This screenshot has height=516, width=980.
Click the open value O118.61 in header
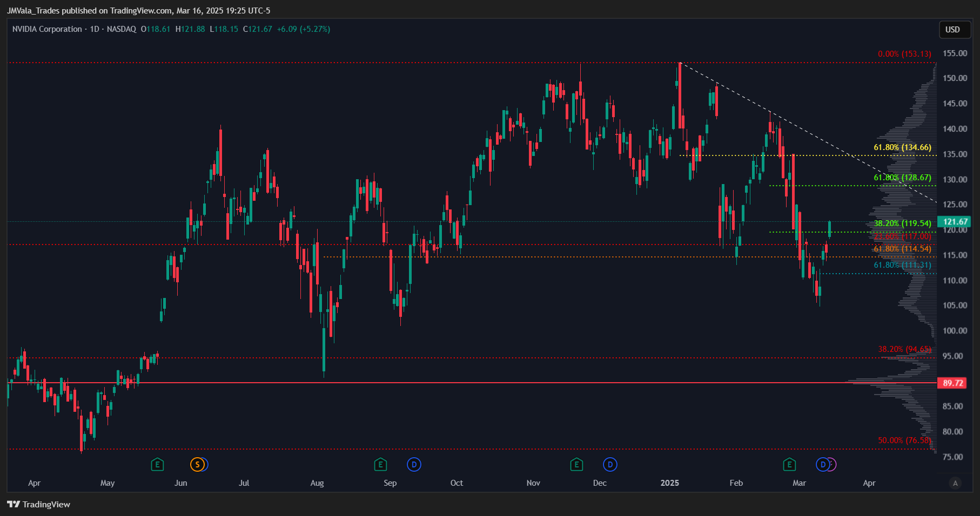click(156, 29)
